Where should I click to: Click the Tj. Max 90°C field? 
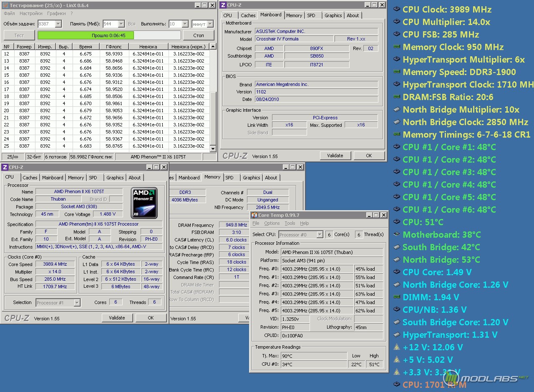(313, 356)
